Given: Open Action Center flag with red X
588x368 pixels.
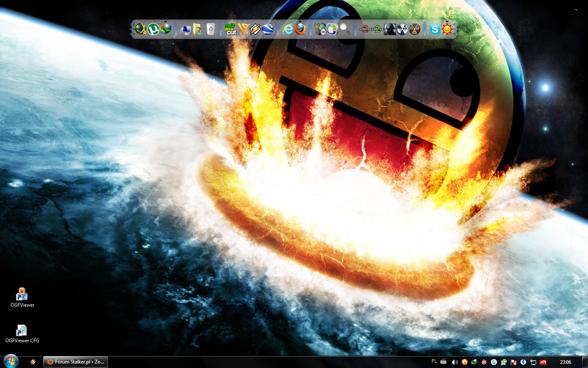Looking at the screenshot, I should (x=514, y=362).
